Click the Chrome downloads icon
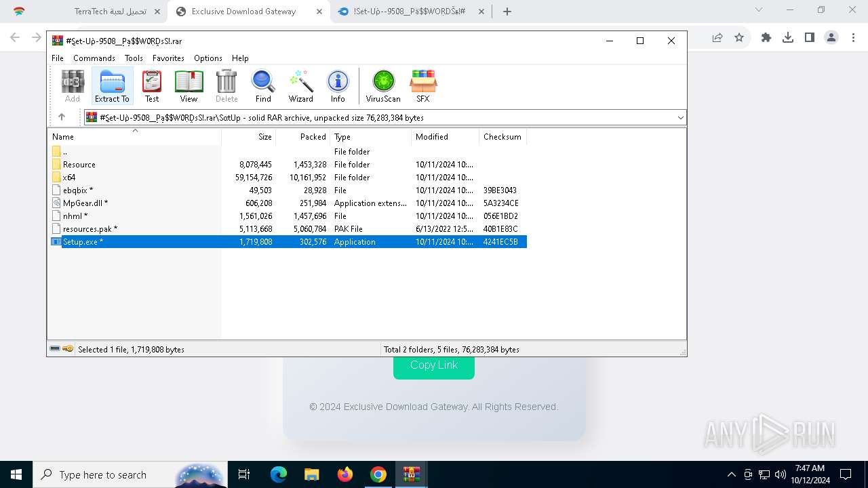The width and height of the screenshot is (868, 488). tap(788, 38)
